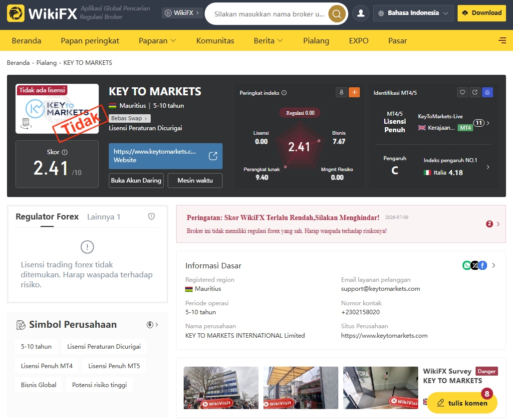Image resolution: width=513 pixels, height=420 pixels.
Task: Click the Lisensi Penuh MT4 tag
Action: [47, 366]
